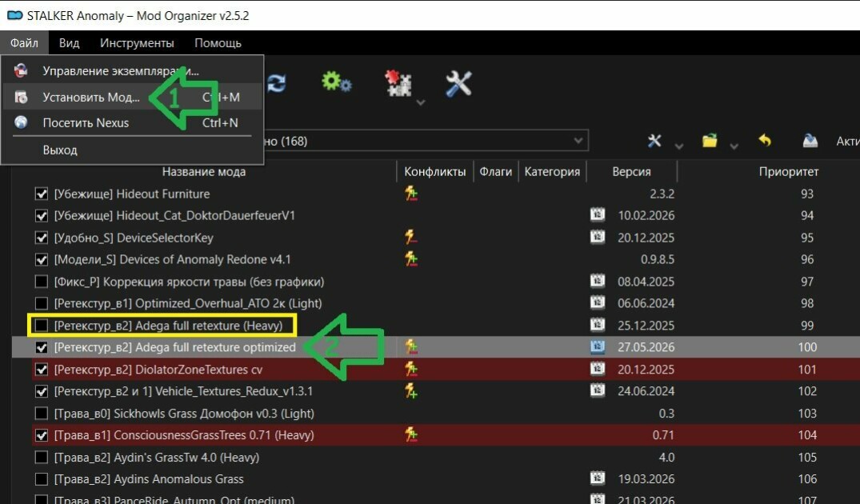This screenshot has height=504, width=860.
Task: Click the crossed tools icon above the Version column
Action: tap(654, 141)
